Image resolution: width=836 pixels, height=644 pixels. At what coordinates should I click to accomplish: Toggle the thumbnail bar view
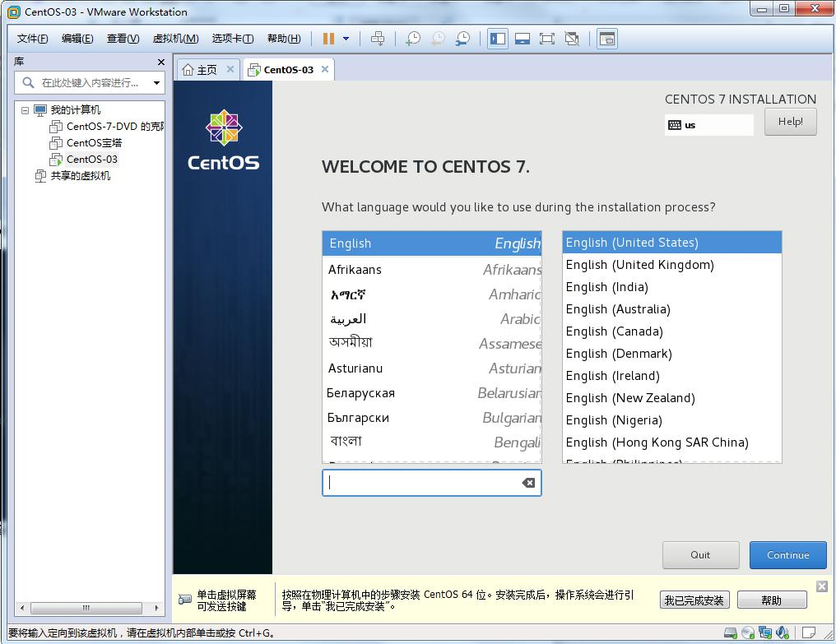pyautogui.click(x=522, y=39)
